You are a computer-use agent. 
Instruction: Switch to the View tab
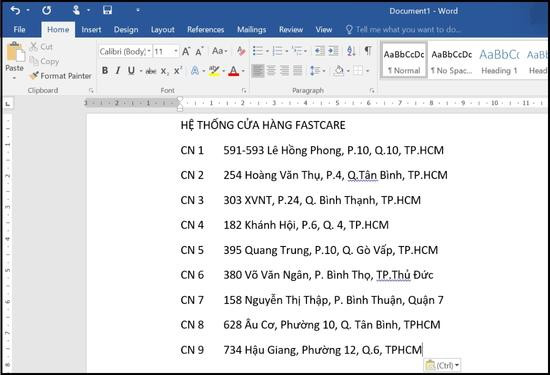pos(323,30)
